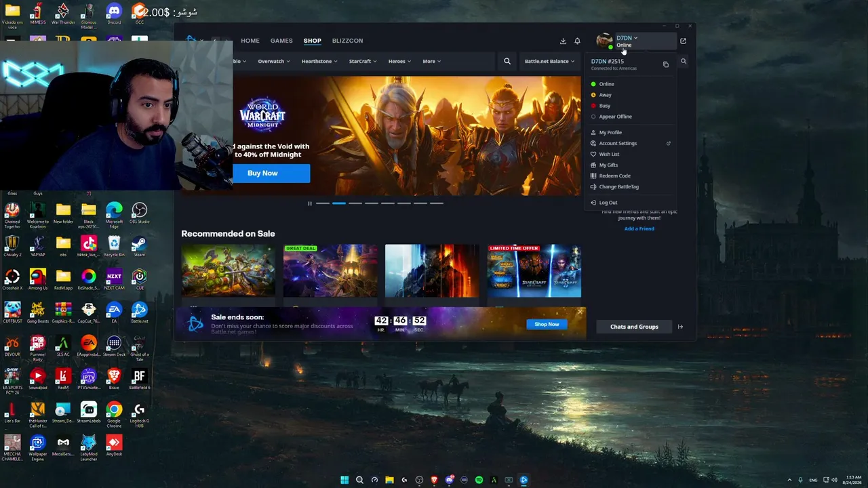Screen dimensions: 868x488
Task: Select the Wallpaper Engine desktop icon
Action: click(38, 446)
